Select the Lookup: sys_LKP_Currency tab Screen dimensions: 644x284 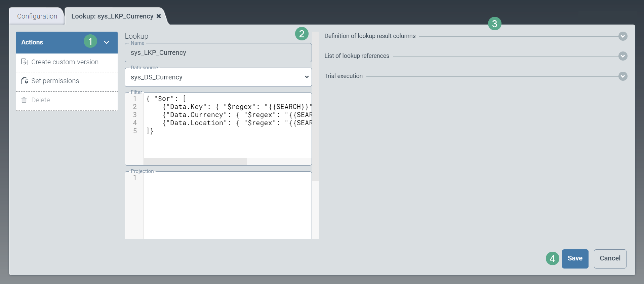112,16
